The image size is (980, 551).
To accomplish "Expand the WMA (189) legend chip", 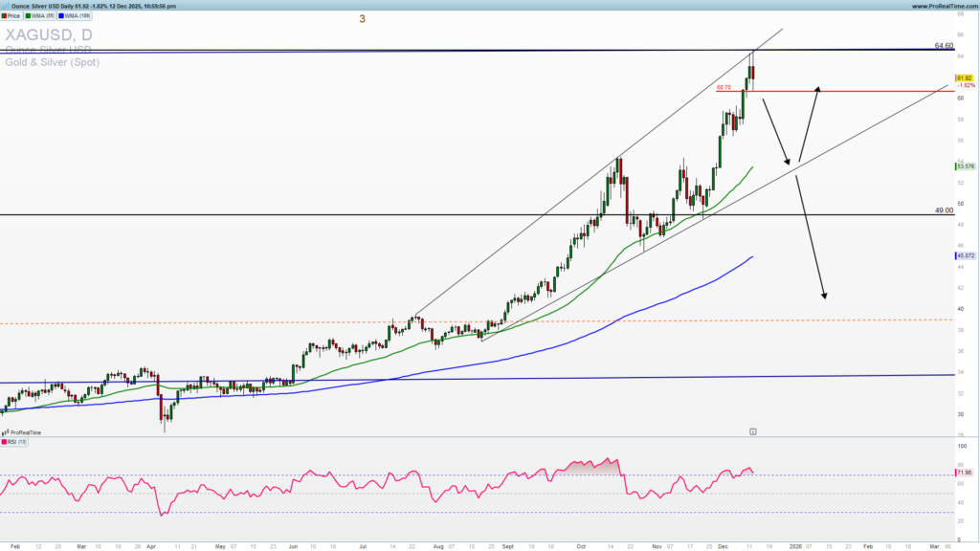I will click(x=75, y=15).
